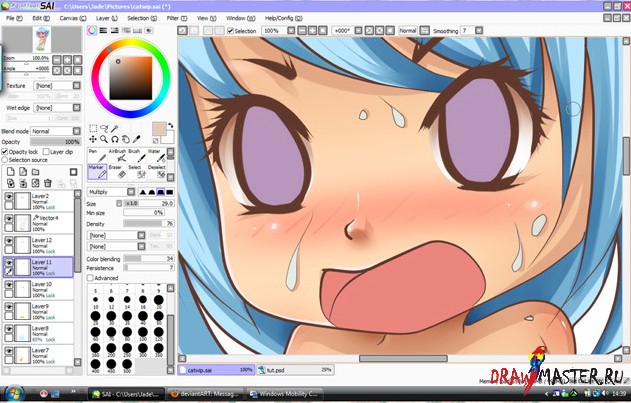Hide Layer2 using its eye icon
The height and width of the screenshot is (403, 631).
click(8, 196)
